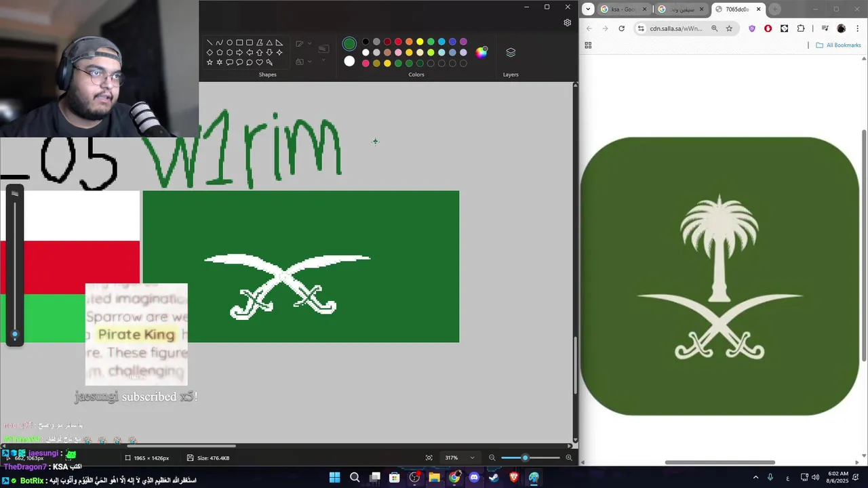Viewport: 868px width, 488px height.
Task: Open the media control icon in Chrome
Action: point(825,28)
